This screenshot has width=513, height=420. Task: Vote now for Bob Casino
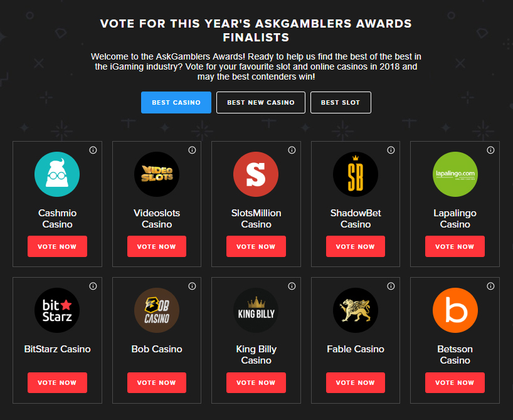tap(157, 382)
